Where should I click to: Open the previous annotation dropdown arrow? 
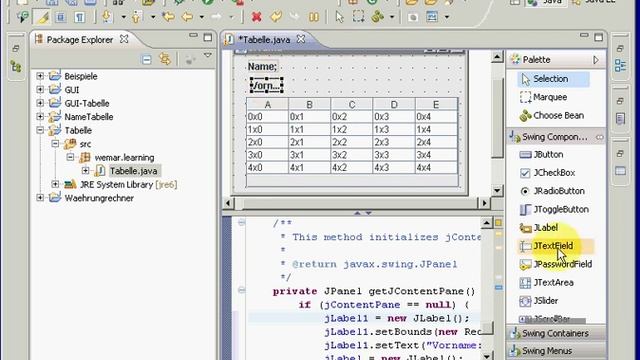tap(153, 17)
